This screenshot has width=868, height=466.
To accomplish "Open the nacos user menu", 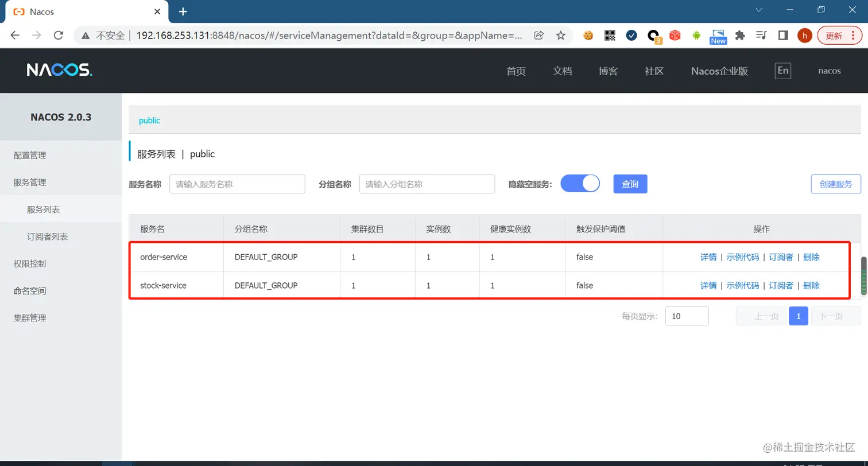I will (829, 71).
